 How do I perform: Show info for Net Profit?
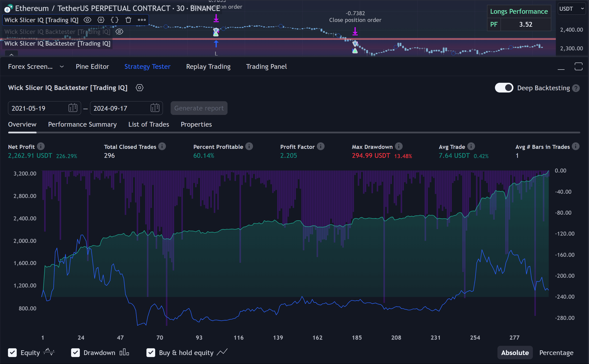tap(41, 146)
